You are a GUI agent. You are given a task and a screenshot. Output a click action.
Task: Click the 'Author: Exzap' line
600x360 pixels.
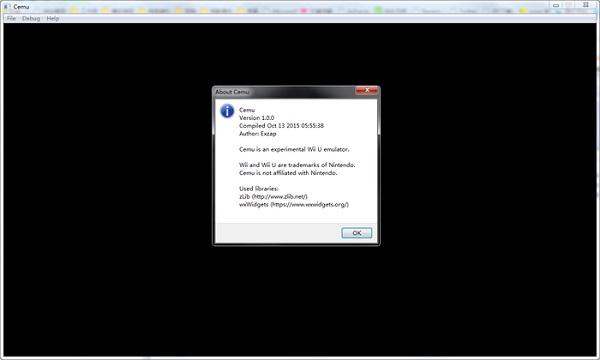click(258, 134)
